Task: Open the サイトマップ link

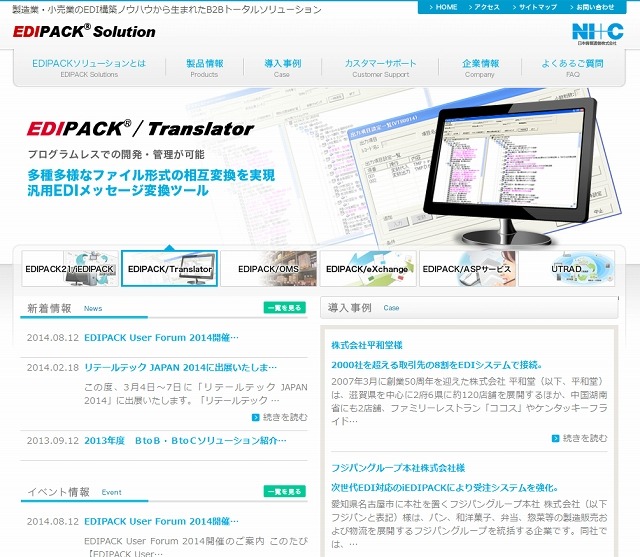Action: 534,7
